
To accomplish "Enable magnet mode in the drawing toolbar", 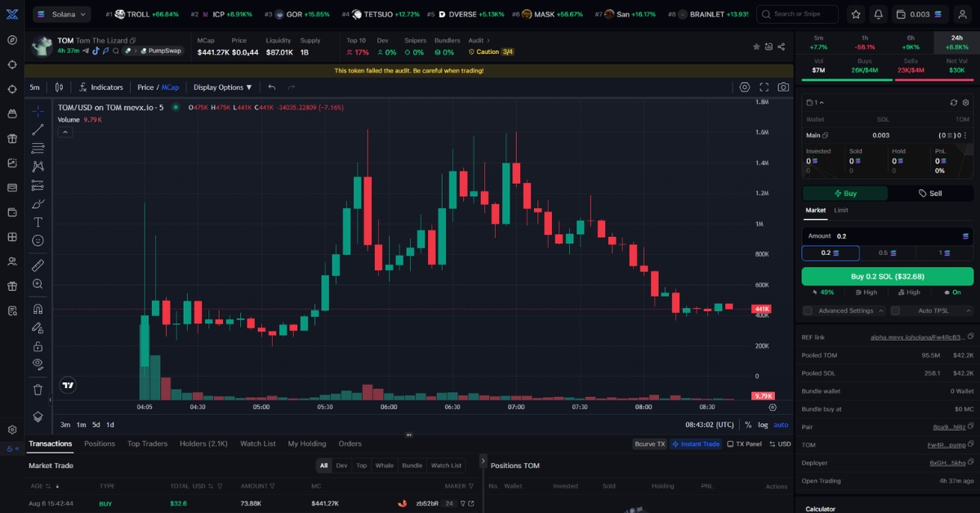I will coord(38,309).
